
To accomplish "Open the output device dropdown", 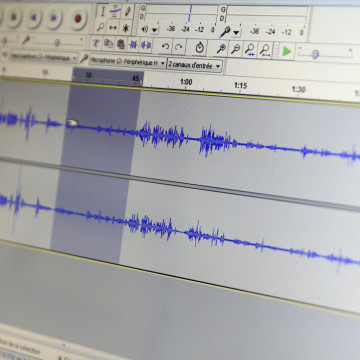I will (x=43, y=57).
